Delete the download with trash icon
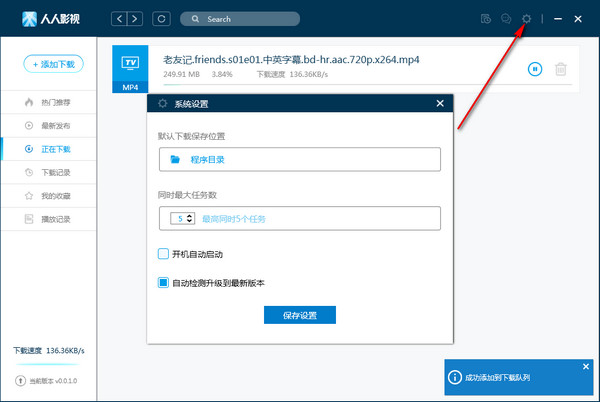600x402 pixels. point(561,69)
